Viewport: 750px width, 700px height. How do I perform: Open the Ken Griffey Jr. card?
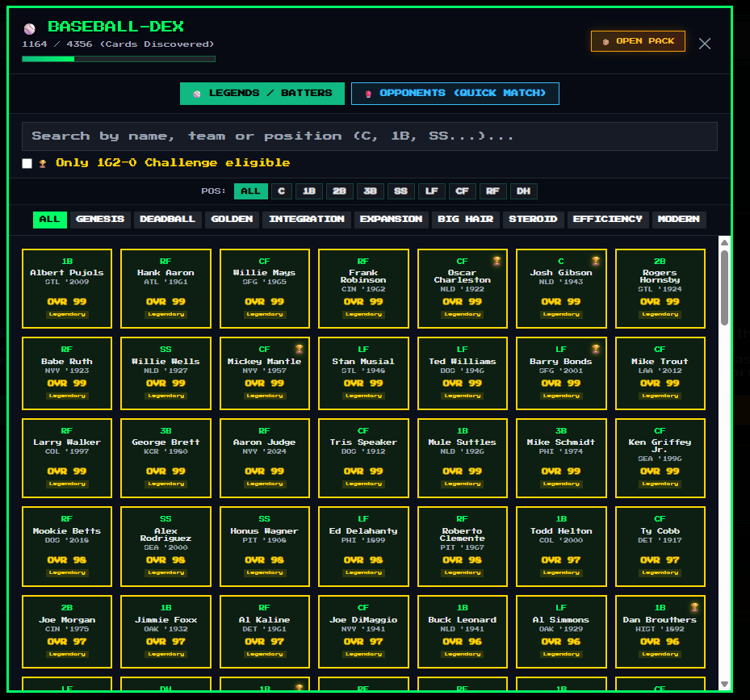click(x=660, y=458)
